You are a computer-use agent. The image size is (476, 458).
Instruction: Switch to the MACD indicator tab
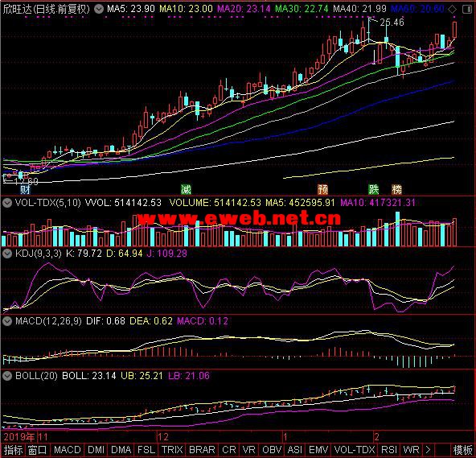[68, 450]
